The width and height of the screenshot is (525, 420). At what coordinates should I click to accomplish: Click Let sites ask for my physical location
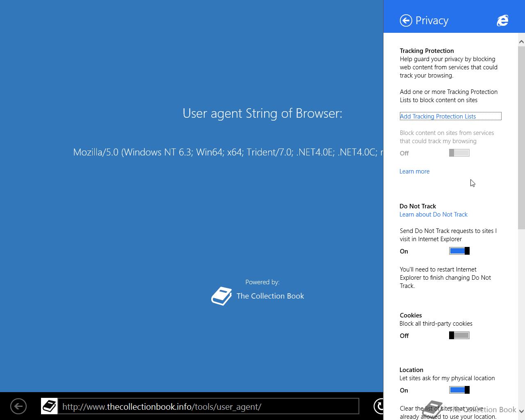pos(447,378)
